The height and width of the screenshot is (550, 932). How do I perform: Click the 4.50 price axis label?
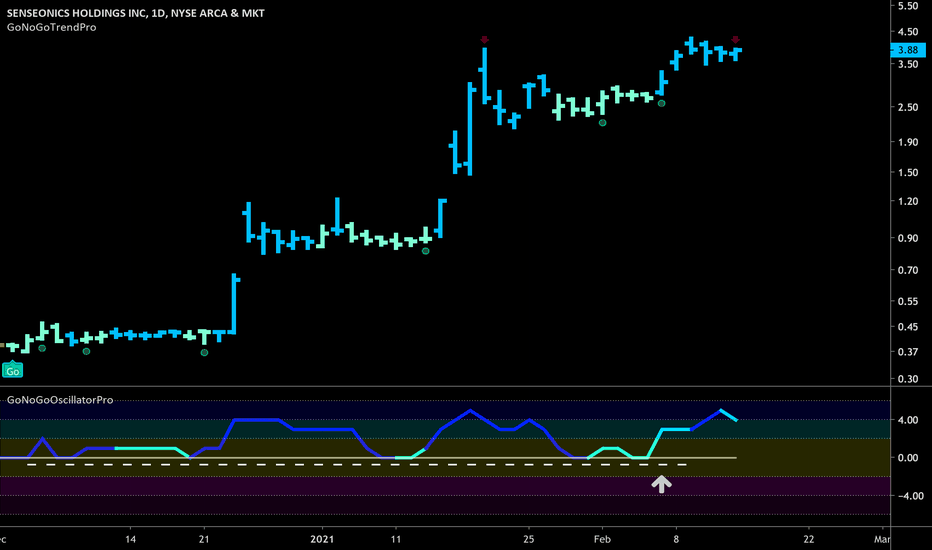908,32
